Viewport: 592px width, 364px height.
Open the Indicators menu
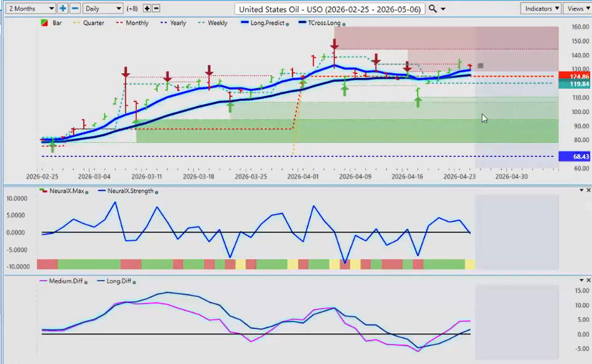click(540, 9)
